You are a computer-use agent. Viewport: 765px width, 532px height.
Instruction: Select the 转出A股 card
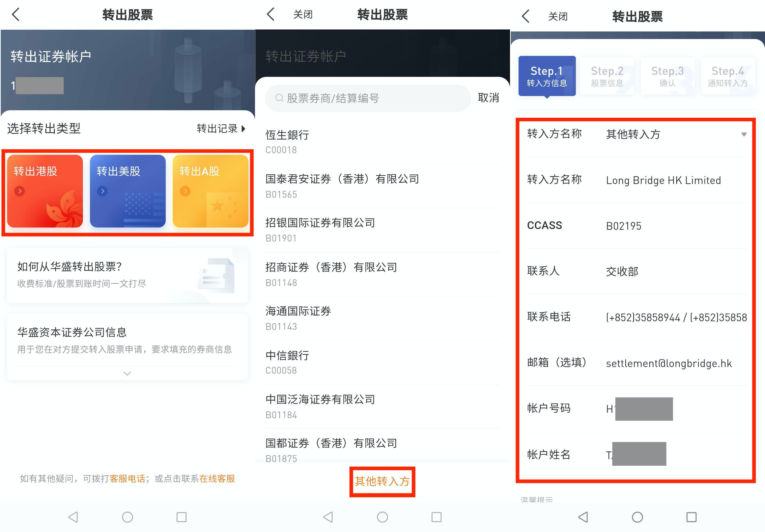(x=210, y=191)
